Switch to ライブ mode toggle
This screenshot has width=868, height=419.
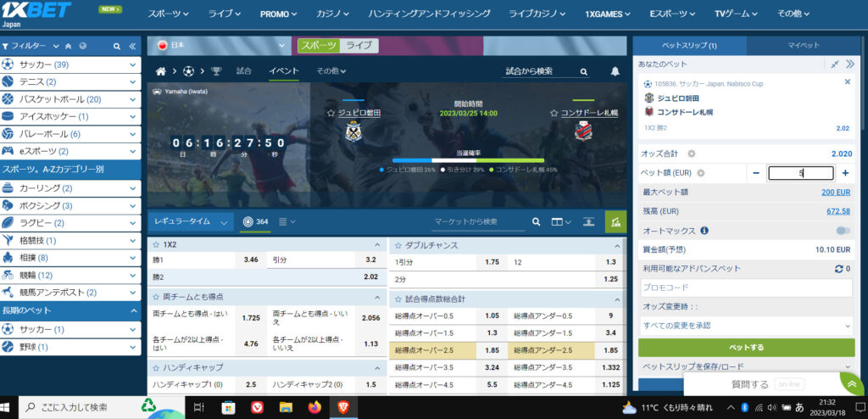tap(359, 46)
